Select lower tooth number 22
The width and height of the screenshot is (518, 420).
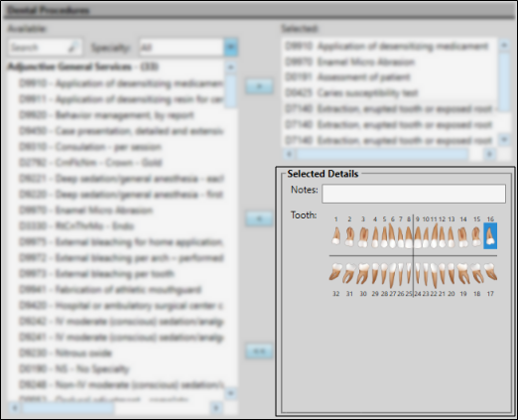pos(434,275)
